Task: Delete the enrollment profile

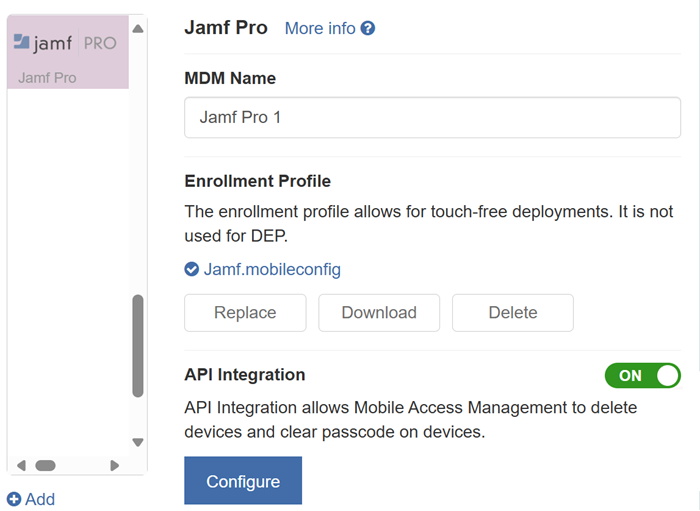Action: [x=513, y=312]
